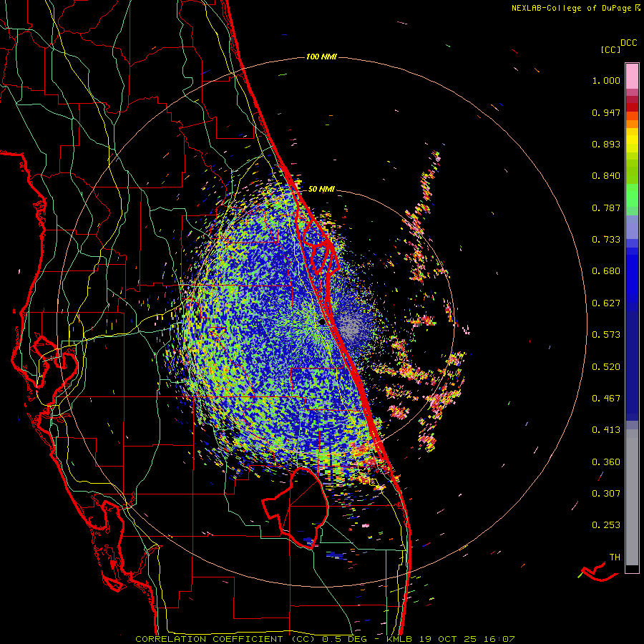
Task: Click the 1.000 color scale value
Action: (x=606, y=80)
